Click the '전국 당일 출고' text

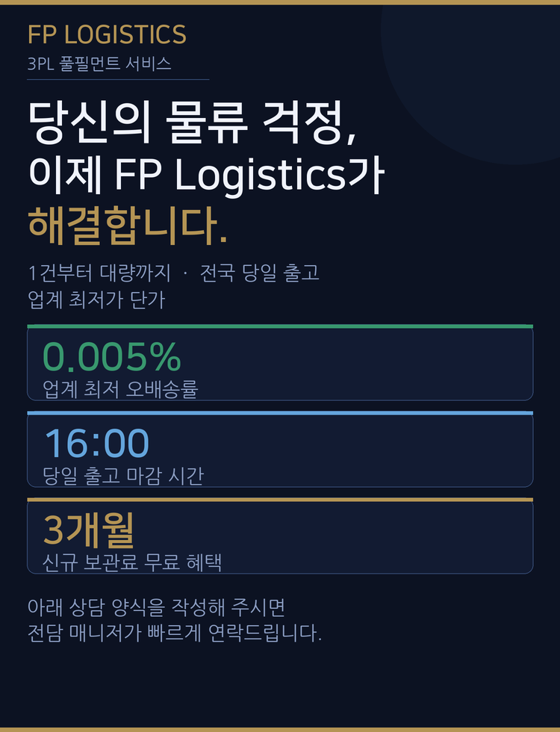pyautogui.click(x=260, y=273)
